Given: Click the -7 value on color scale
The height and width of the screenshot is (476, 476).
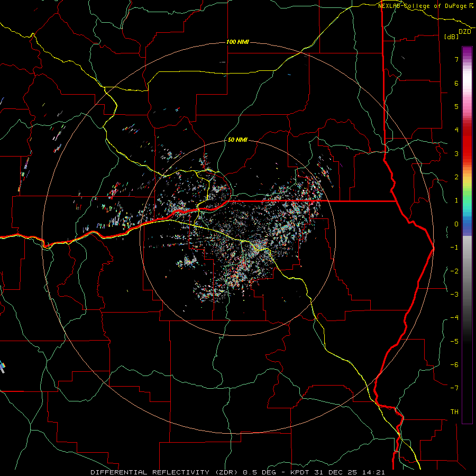Looking at the screenshot, I should pyautogui.click(x=454, y=388).
